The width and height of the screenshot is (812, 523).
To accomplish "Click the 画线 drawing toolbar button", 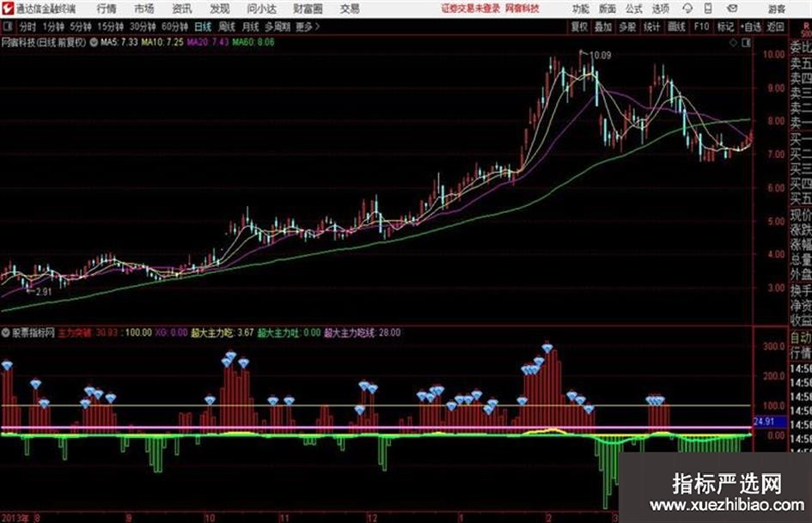I will coord(676,27).
